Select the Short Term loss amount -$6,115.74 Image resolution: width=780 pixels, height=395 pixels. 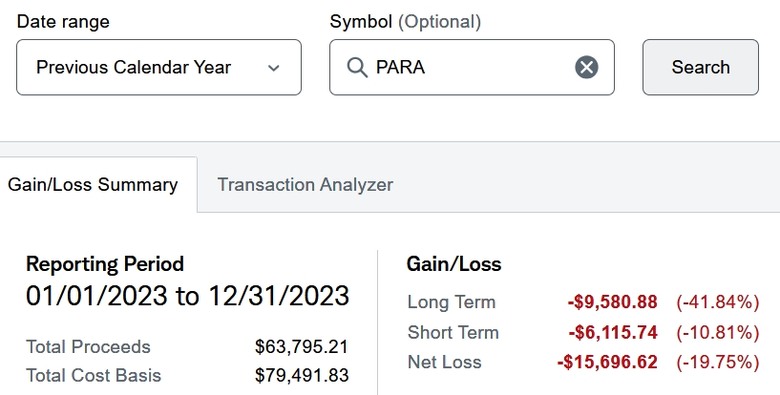pyautogui.click(x=613, y=332)
